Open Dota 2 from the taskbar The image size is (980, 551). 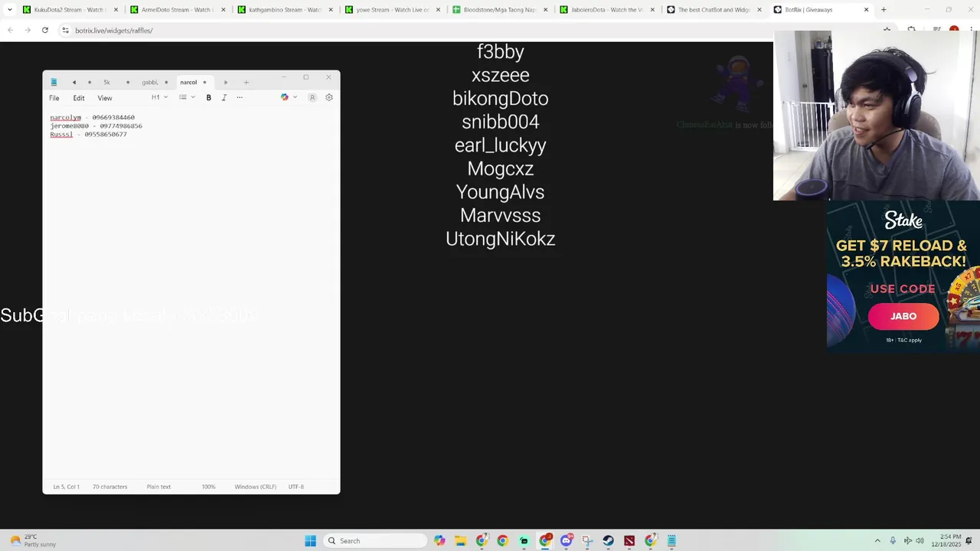(x=629, y=540)
